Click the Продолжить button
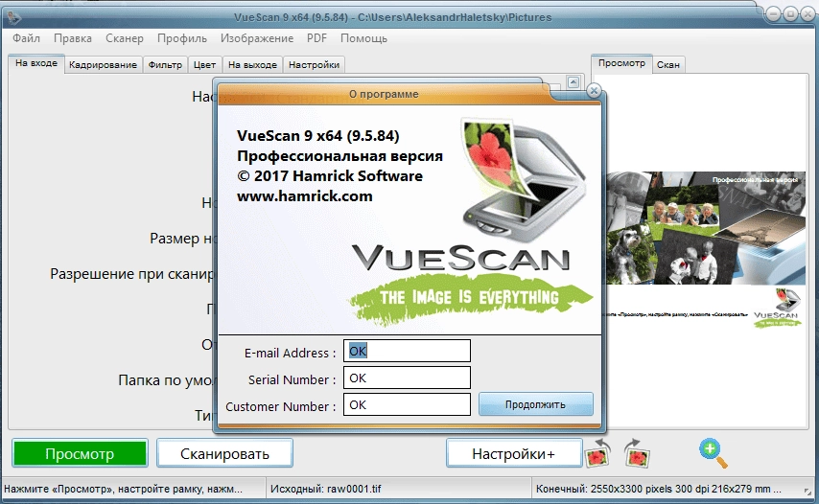819x504 pixels. point(535,404)
